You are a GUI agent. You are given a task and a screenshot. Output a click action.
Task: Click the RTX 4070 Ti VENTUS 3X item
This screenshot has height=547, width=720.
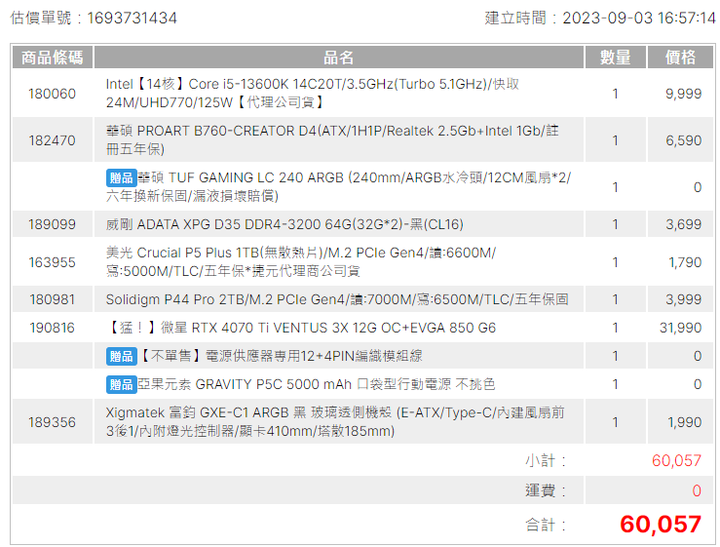[301, 328]
